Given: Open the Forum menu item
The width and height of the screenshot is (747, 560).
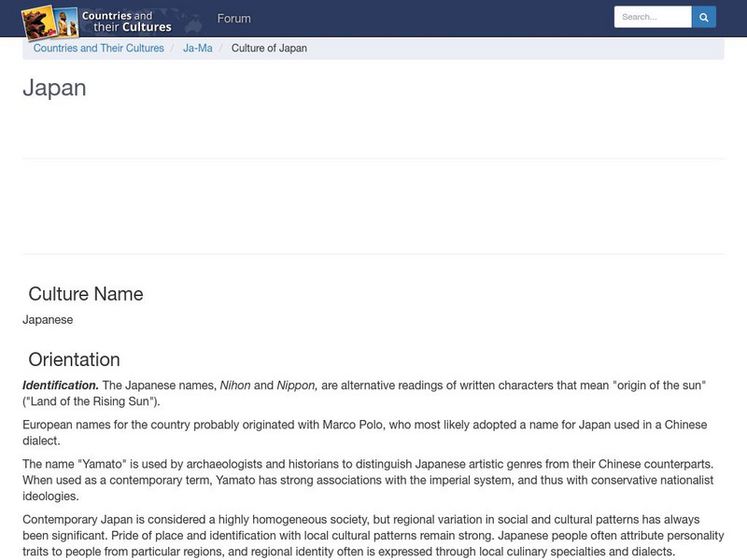Looking at the screenshot, I should (234, 19).
